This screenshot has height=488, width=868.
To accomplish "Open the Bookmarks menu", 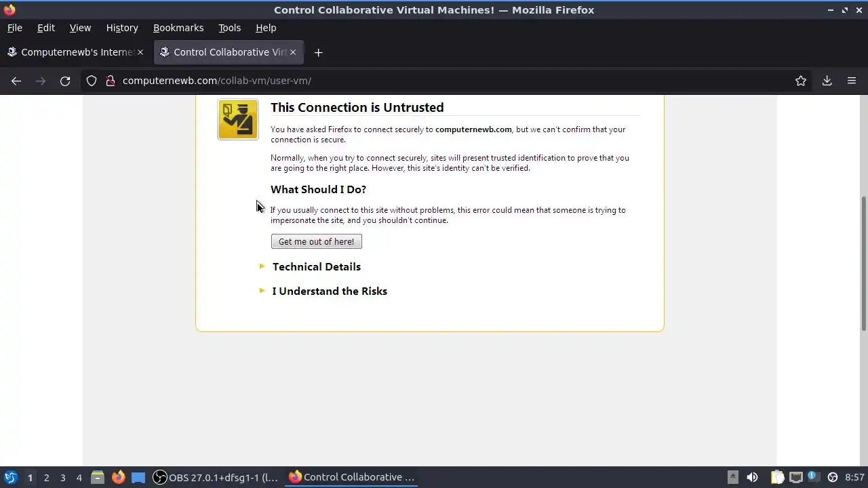I will [178, 28].
